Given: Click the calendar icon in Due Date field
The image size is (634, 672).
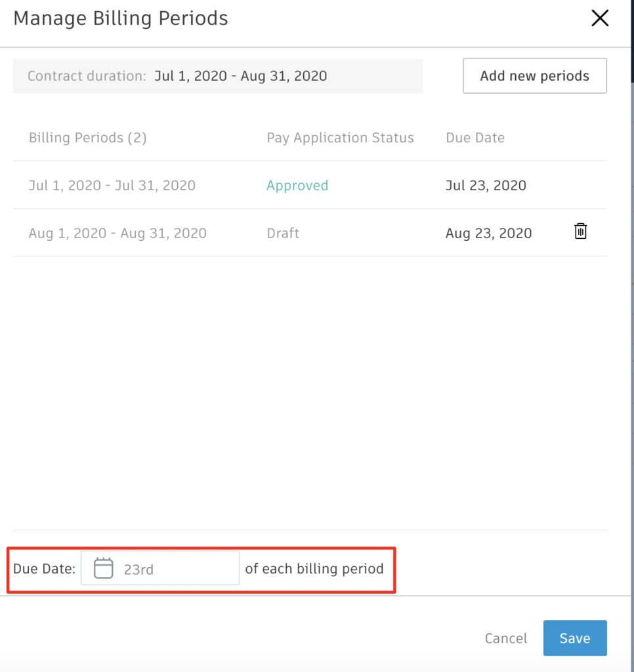Looking at the screenshot, I should pyautogui.click(x=103, y=568).
